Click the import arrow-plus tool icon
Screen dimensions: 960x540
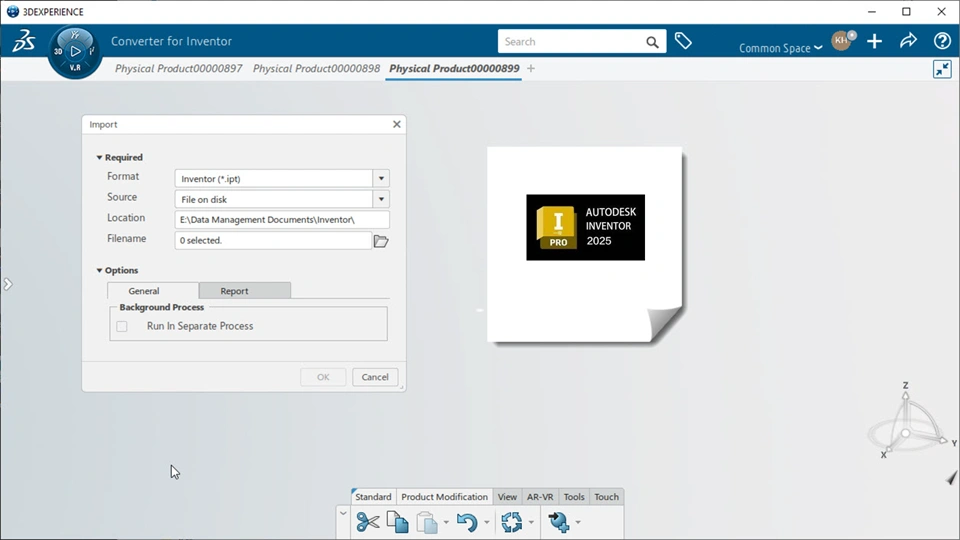(558, 522)
